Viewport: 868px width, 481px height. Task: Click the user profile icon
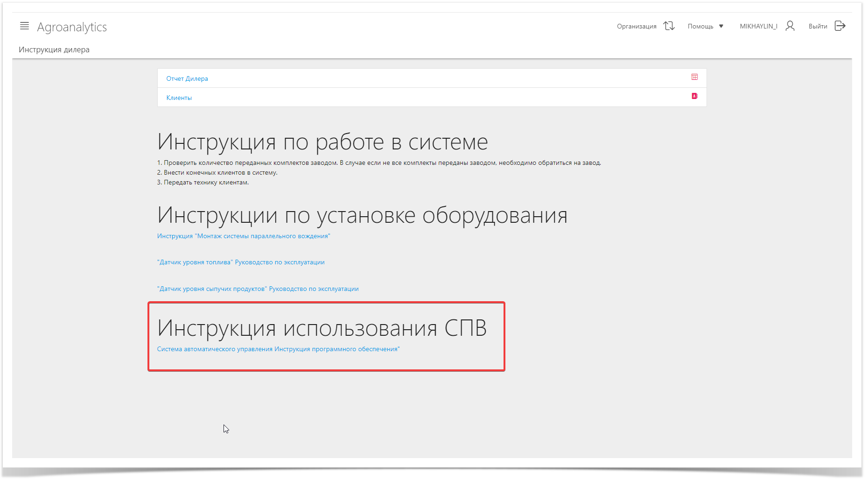click(x=790, y=26)
